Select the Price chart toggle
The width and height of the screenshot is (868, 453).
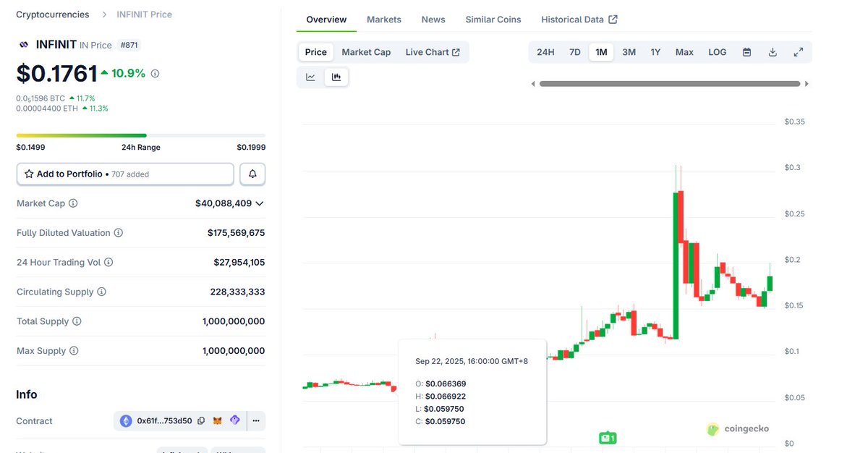pyautogui.click(x=315, y=52)
